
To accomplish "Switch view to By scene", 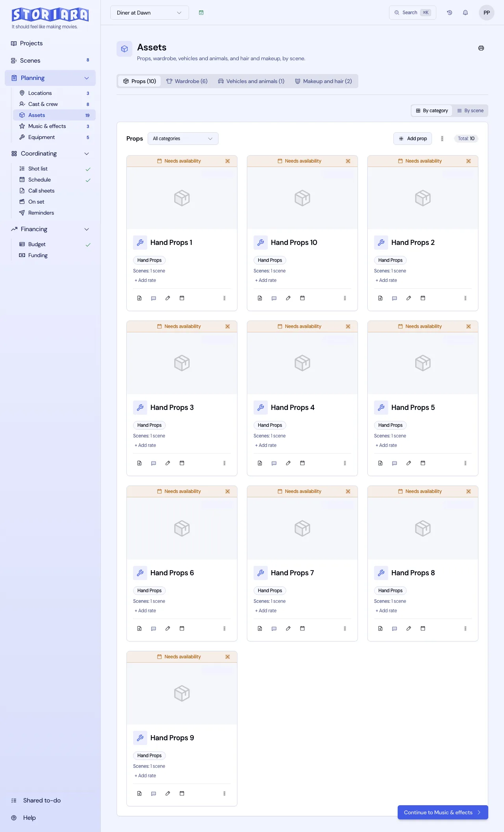I will click(470, 111).
